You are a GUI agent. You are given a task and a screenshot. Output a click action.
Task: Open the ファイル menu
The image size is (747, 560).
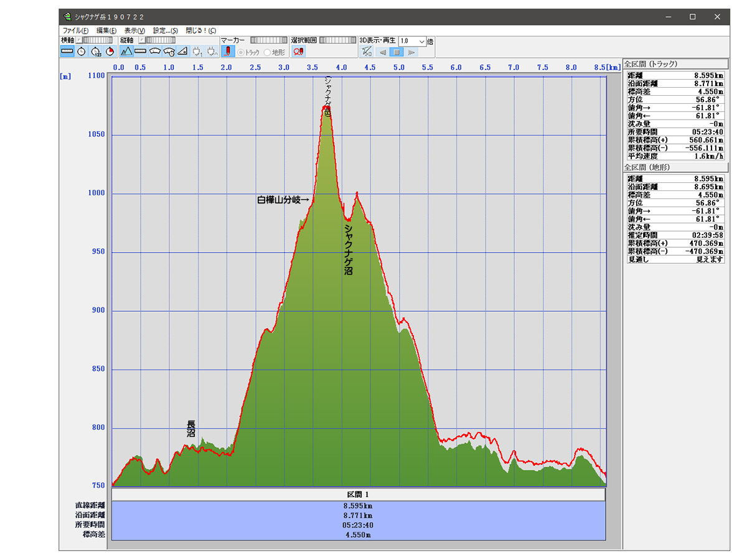click(75, 30)
